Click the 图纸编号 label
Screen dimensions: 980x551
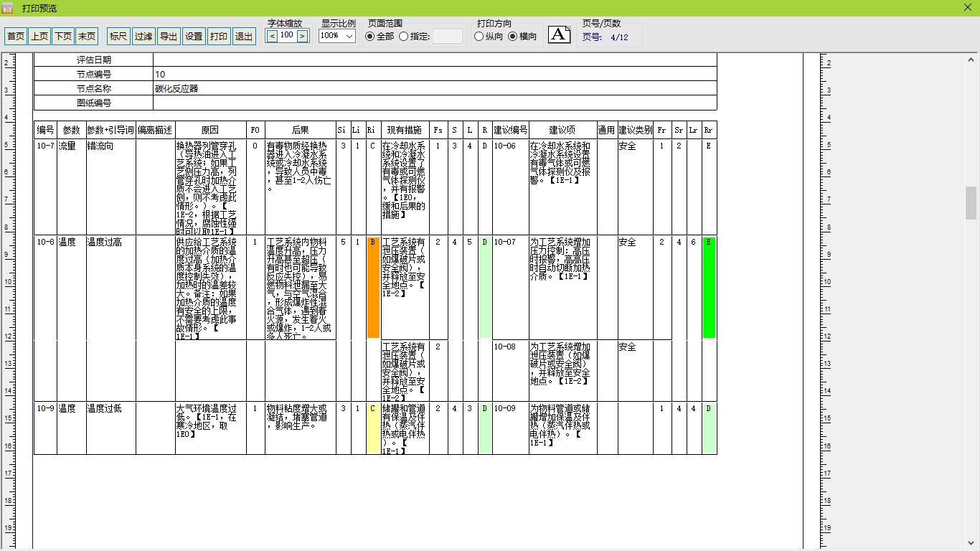coord(94,103)
